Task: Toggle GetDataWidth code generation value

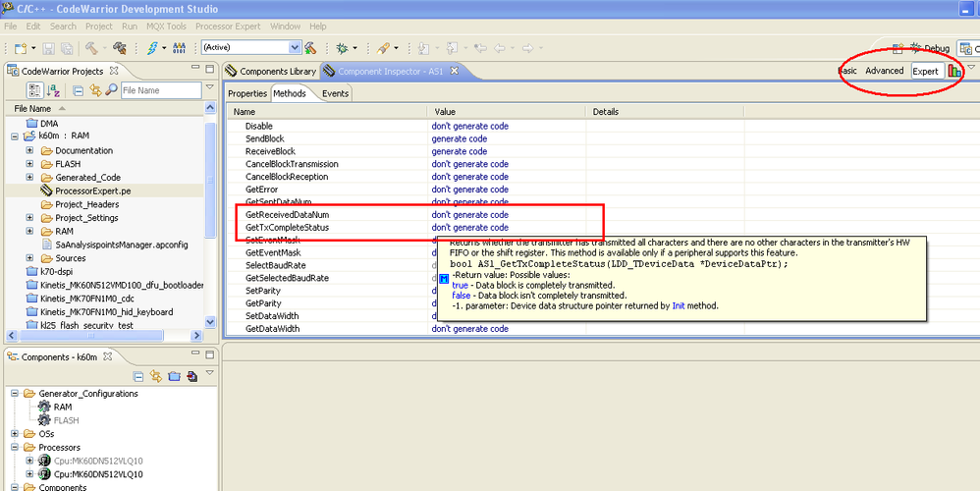Action: pyautogui.click(x=470, y=329)
